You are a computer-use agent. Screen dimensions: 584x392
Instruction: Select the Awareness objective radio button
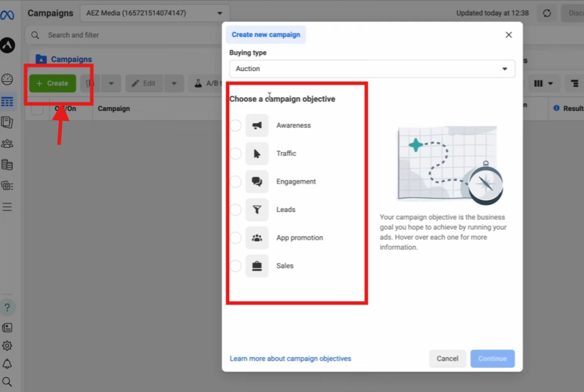(235, 126)
